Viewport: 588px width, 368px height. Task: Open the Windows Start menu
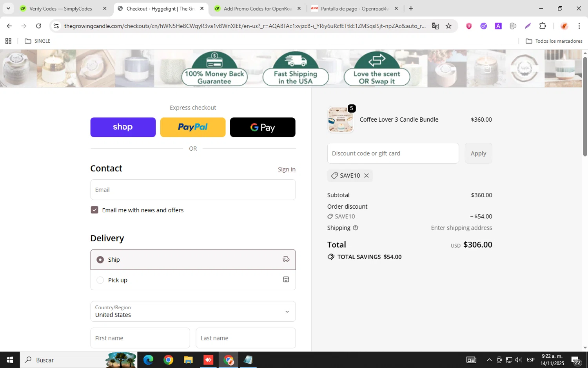pos(10,360)
